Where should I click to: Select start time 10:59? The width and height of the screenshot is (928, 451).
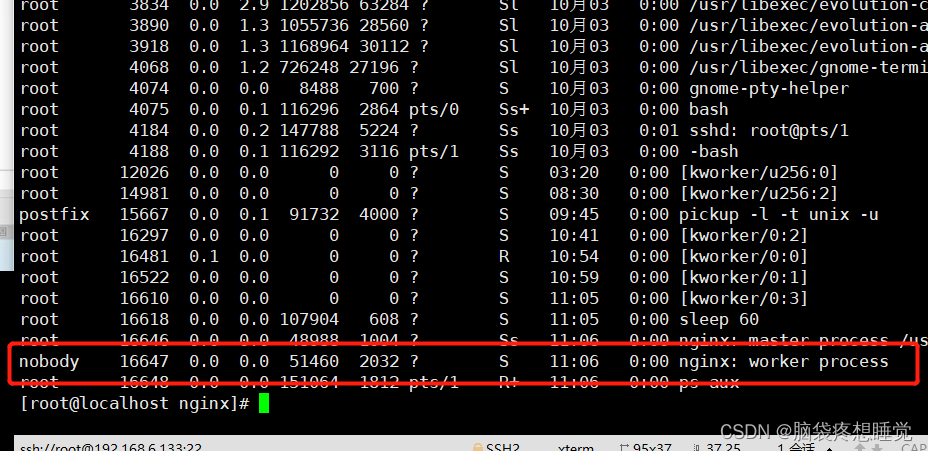[573, 278]
